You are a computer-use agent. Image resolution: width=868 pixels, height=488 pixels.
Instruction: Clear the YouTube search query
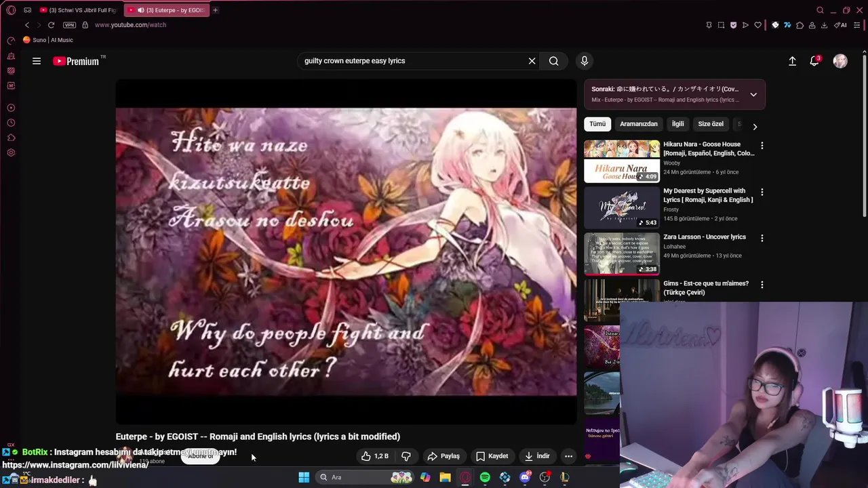pos(532,61)
